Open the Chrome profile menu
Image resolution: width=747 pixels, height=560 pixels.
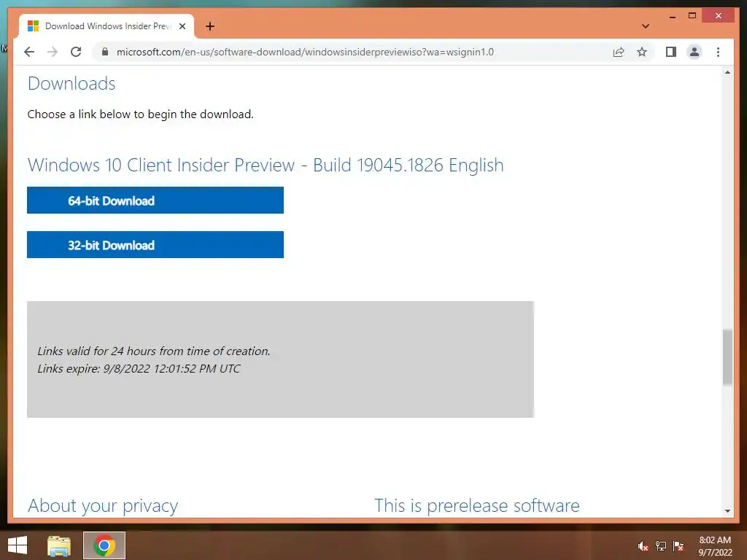point(694,52)
